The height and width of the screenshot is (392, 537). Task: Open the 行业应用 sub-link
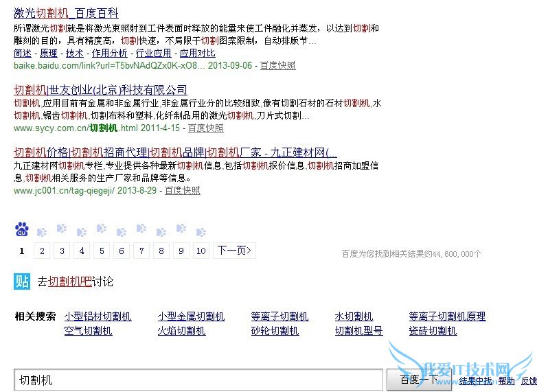coord(153,53)
